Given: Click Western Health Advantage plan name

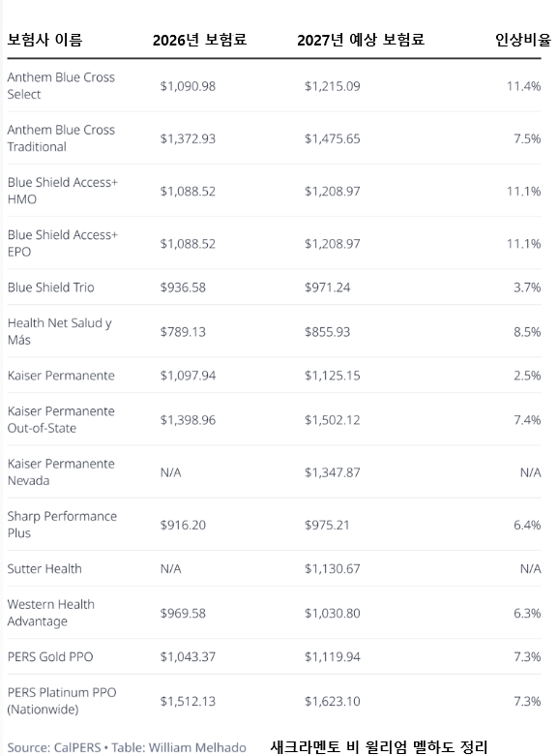Looking at the screenshot, I should coord(51,613).
